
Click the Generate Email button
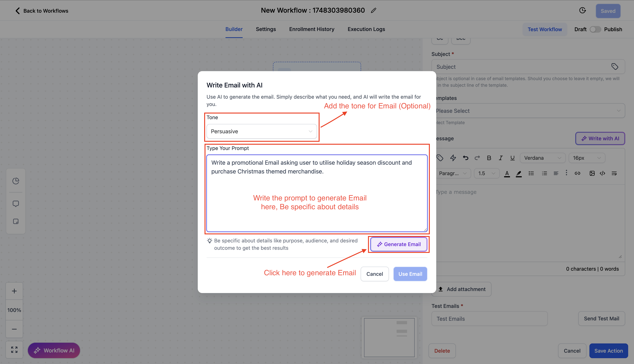point(398,244)
